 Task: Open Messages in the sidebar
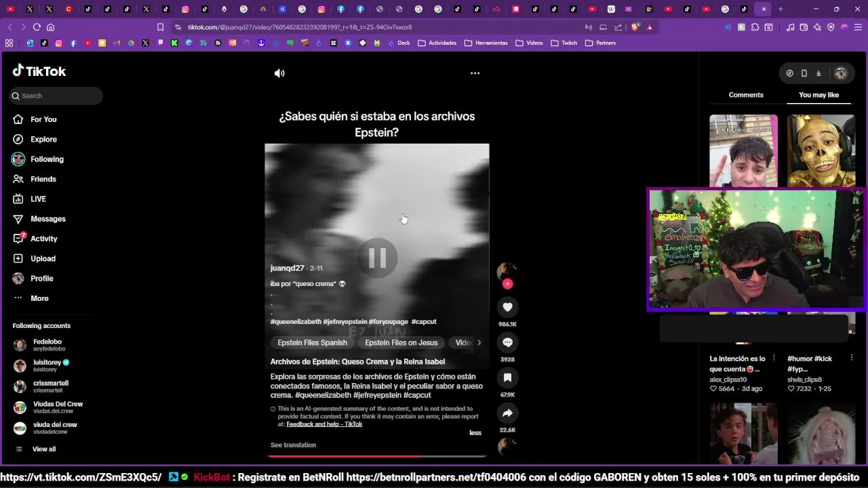click(47, 219)
